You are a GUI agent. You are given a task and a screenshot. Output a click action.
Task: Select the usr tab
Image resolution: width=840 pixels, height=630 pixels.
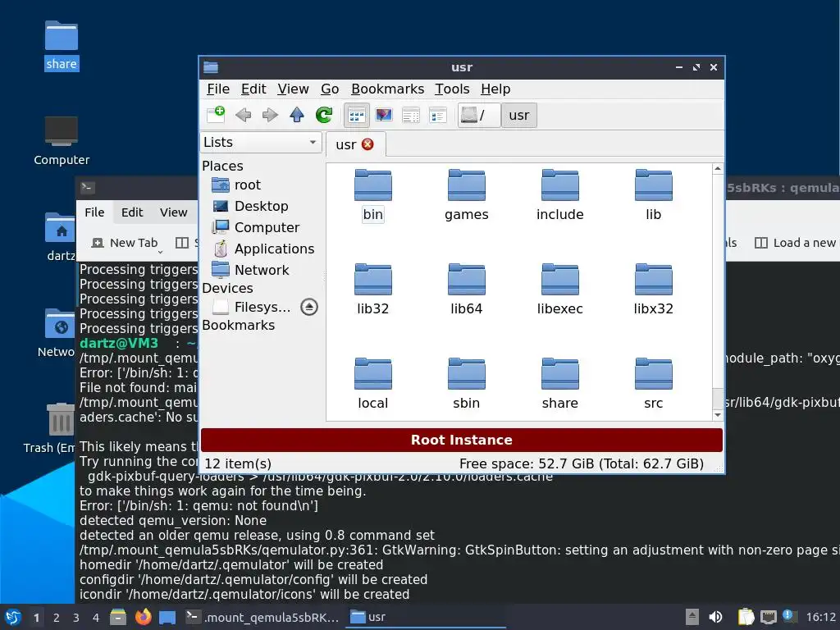coord(346,144)
